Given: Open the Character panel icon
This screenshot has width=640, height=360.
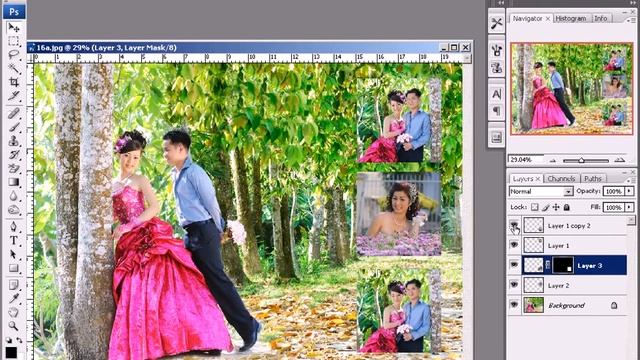Looking at the screenshot, I should pos(496,94).
